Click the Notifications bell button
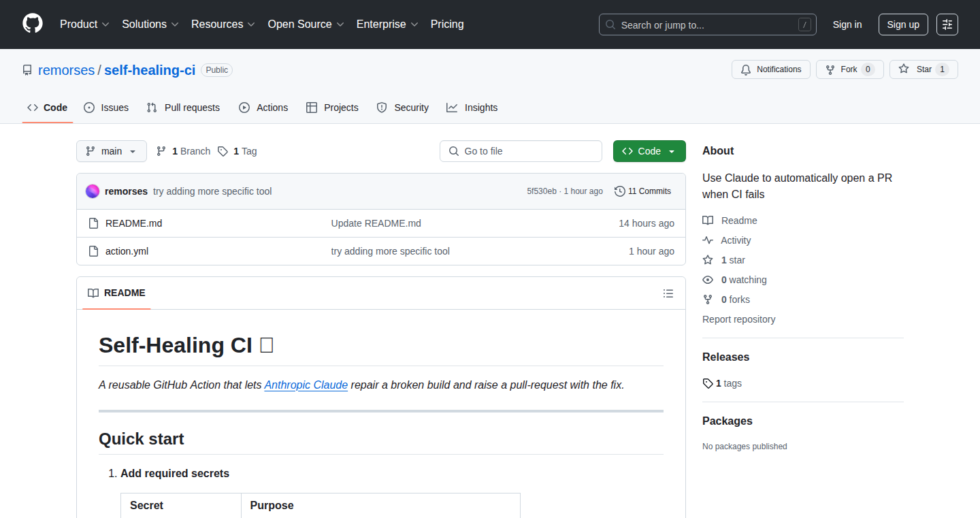The width and height of the screenshot is (980, 518). point(771,69)
